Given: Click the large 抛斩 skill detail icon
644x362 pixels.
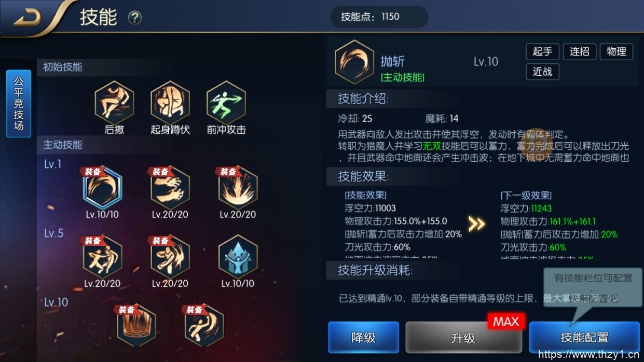Looking at the screenshot, I should [x=354, y=62].
